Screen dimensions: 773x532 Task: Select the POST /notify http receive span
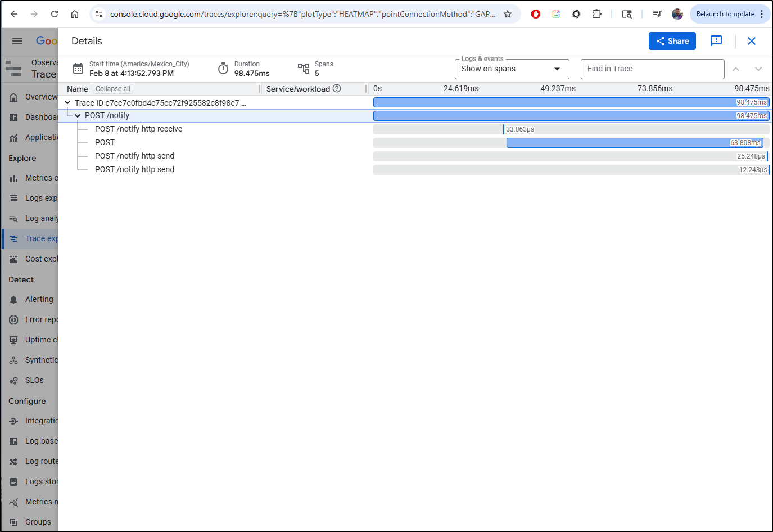(138, 129)
